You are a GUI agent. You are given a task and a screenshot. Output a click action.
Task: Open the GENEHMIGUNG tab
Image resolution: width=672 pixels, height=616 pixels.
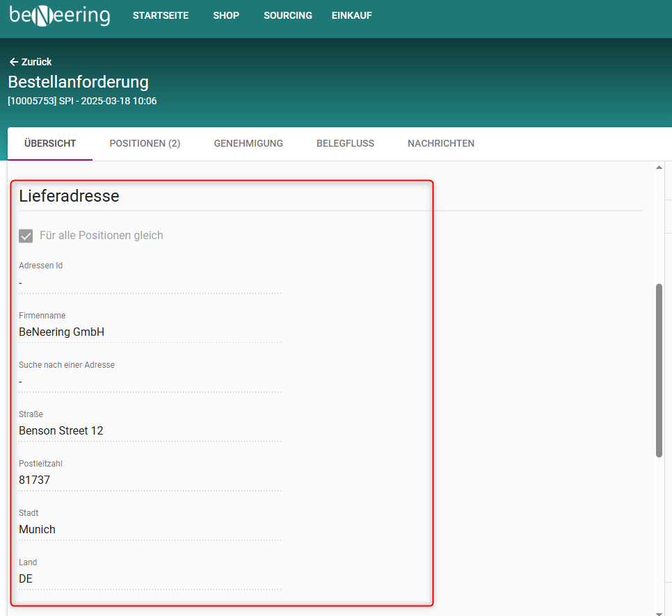point(248,143)
